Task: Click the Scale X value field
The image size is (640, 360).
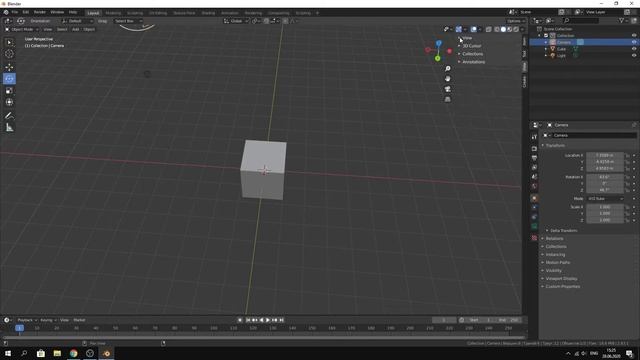Action: [x=605, y=207]
